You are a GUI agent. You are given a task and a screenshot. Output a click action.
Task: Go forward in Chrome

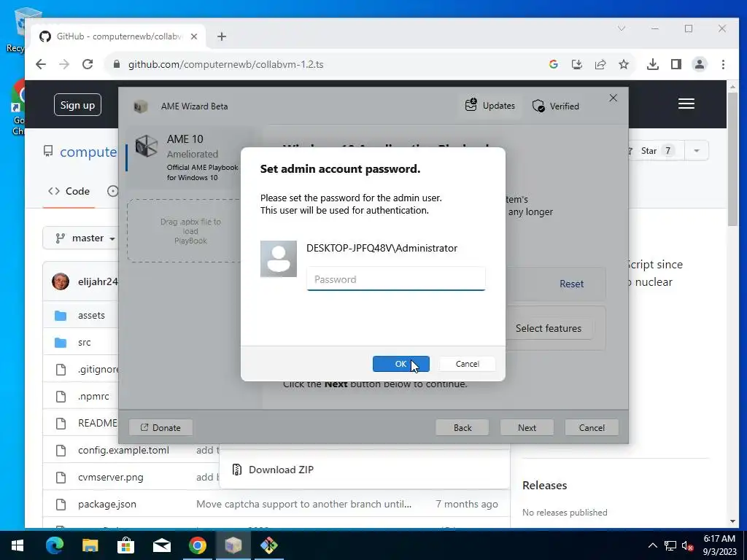[64, 64]
